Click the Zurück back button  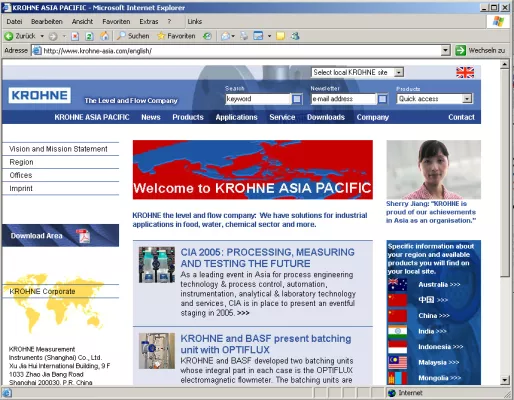coord(20,36)
